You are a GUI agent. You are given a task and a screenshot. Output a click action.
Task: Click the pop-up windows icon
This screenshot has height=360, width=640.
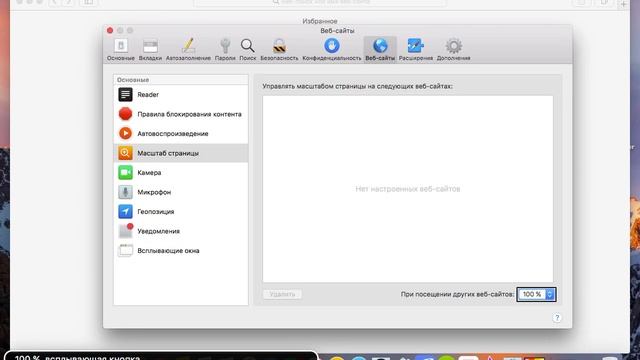[125, 250]
